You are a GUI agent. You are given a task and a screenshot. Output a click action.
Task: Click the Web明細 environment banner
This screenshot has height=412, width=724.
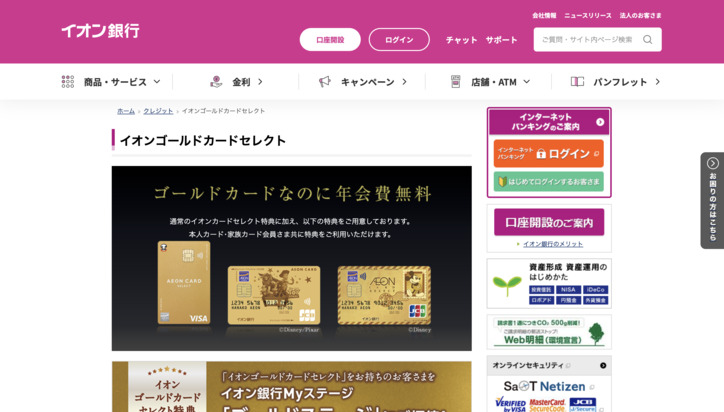[549, 332]
